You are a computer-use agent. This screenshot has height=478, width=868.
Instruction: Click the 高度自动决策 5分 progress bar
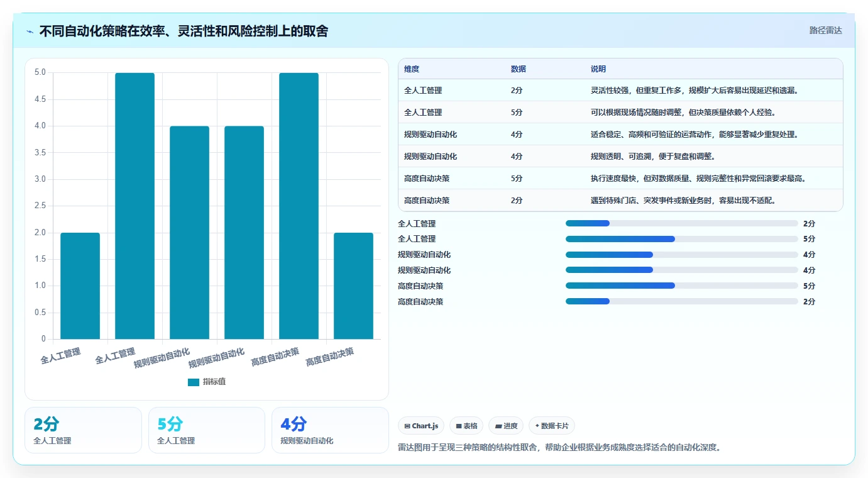click(682, 286)
